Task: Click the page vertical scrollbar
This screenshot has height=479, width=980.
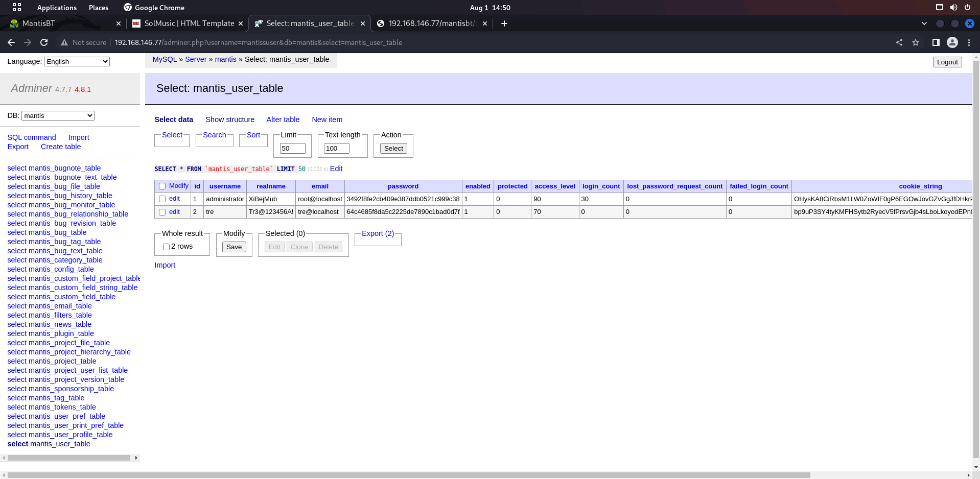Action: point(976,260)
